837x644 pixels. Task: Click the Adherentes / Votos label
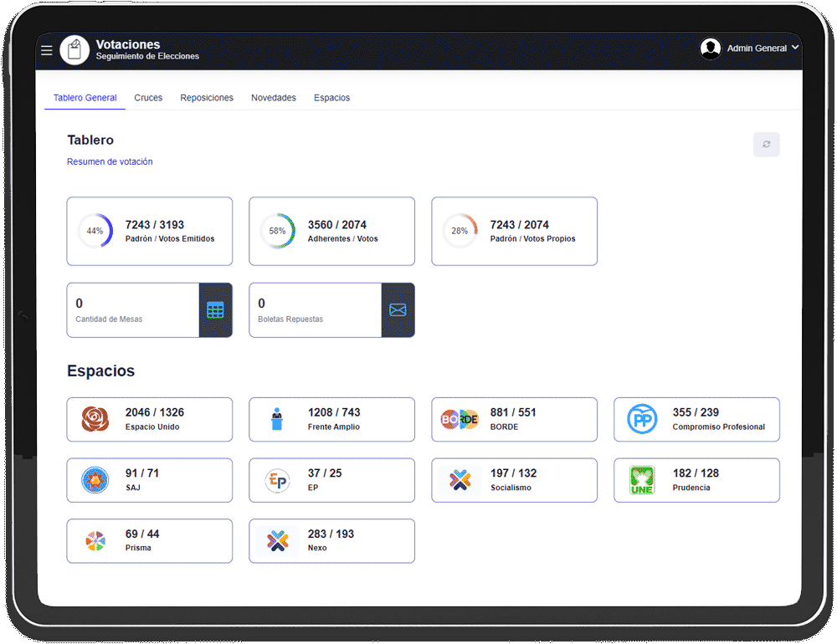[x=342, y=239]
